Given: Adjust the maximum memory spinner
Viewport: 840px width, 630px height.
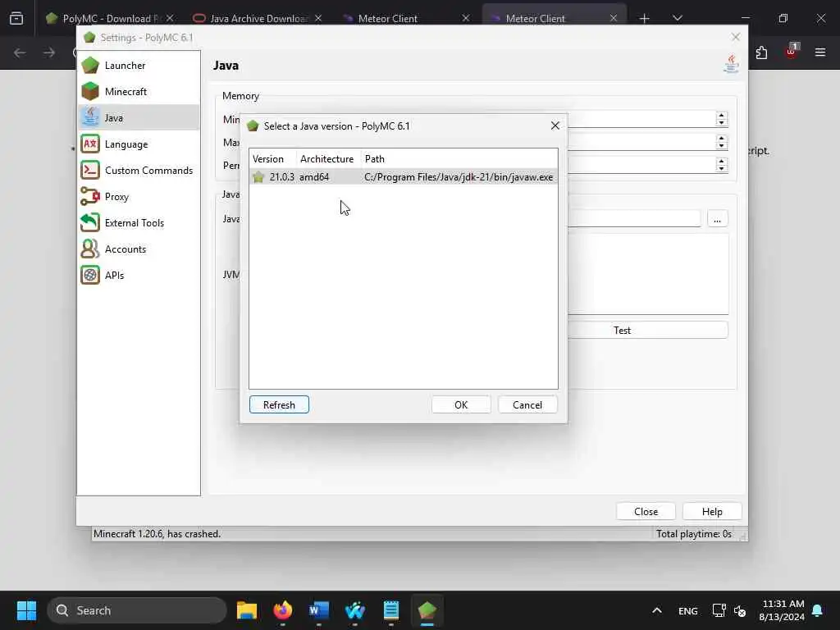Looking at the screenshot, I should pos(722,142).
